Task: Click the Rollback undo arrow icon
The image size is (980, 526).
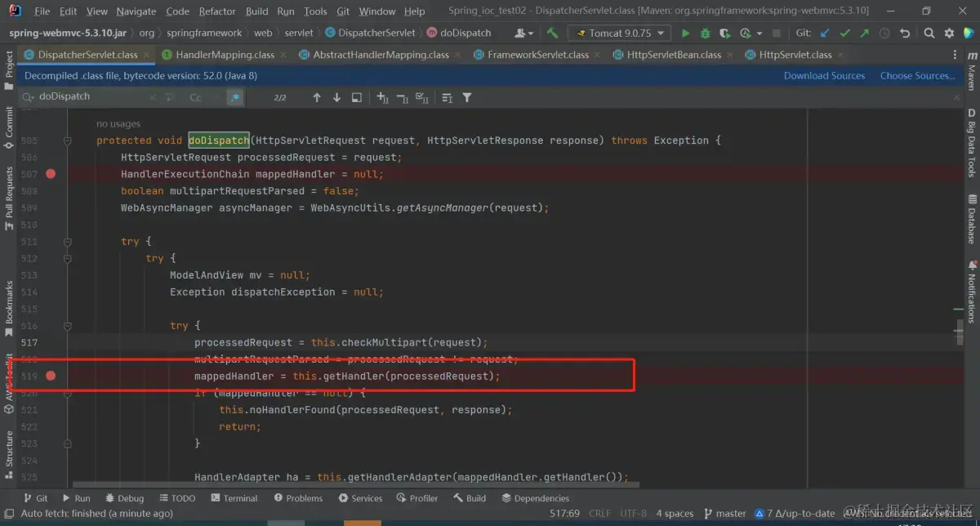Action: [x=904, y=33]
